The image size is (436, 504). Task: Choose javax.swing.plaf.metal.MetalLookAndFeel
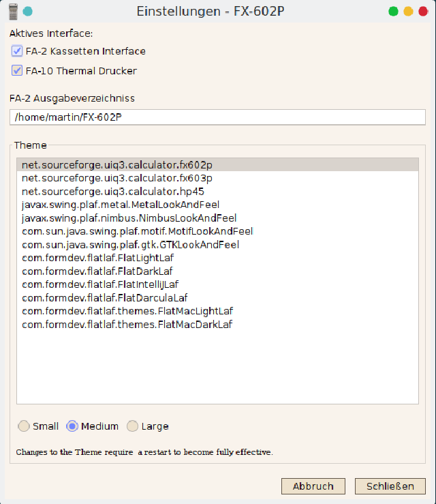click(x=218, y=205)
